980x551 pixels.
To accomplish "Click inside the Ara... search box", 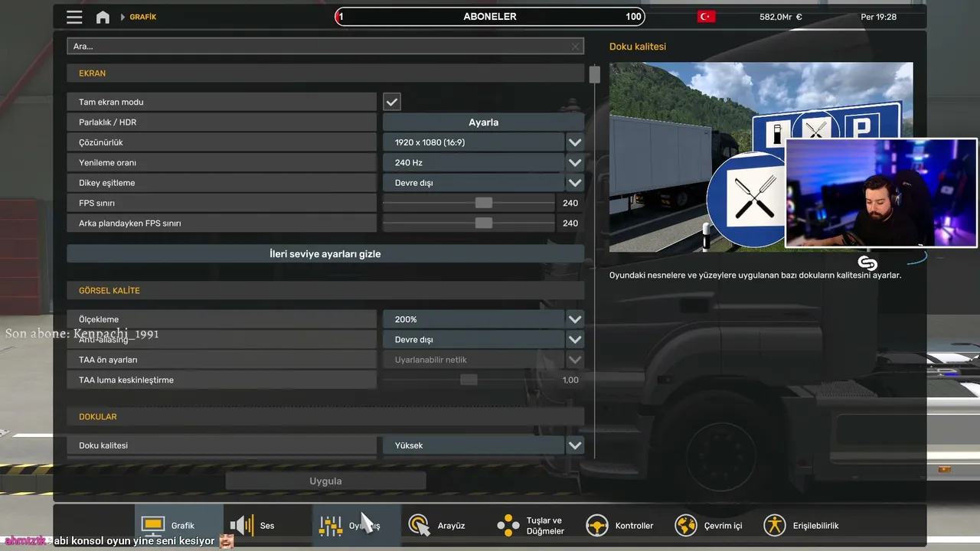I will click(x=325, y=47).
